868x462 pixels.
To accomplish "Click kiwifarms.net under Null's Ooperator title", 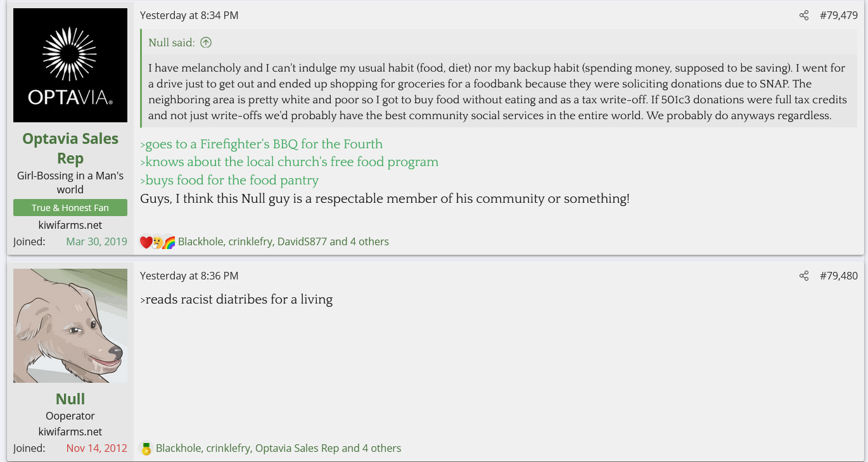I will click(70, 432).
